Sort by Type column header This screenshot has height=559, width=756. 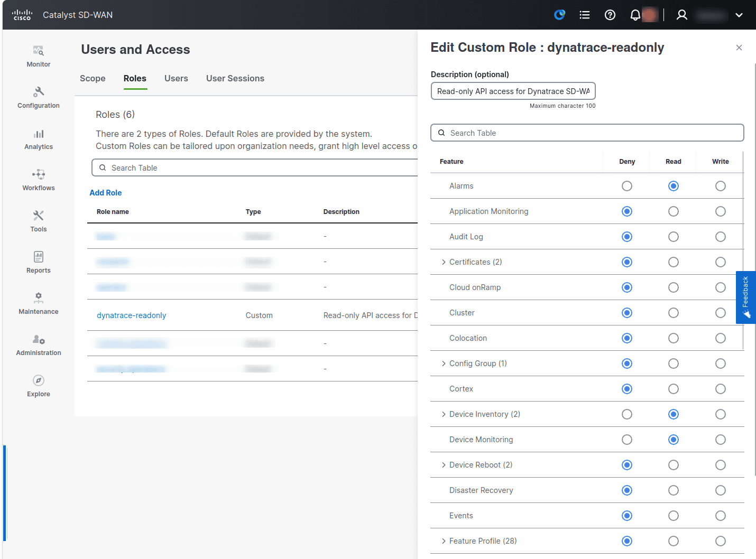click(x=253, y=212)
